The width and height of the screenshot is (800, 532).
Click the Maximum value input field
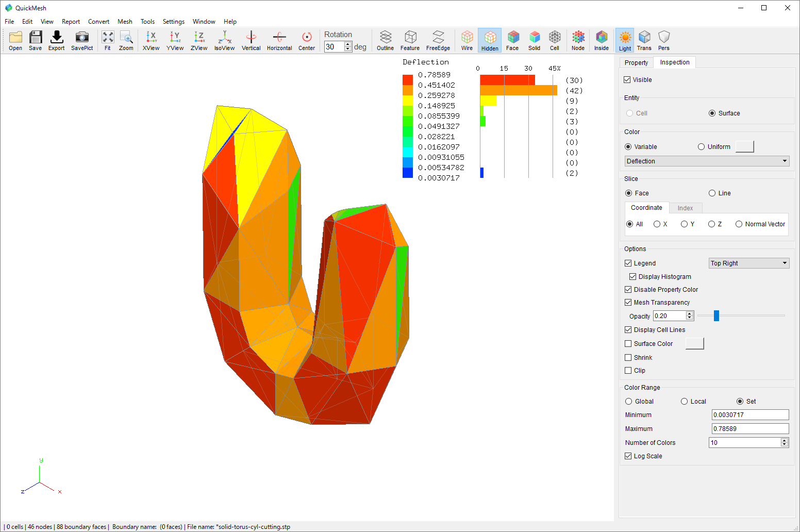(751, 429)
